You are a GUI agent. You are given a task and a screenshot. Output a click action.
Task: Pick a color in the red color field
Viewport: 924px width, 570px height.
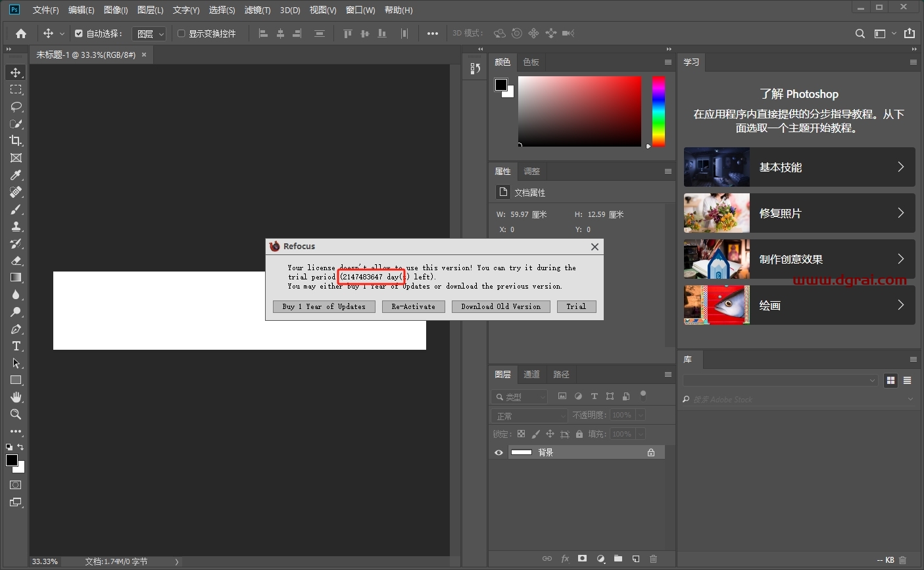click(x=579, y=111)
